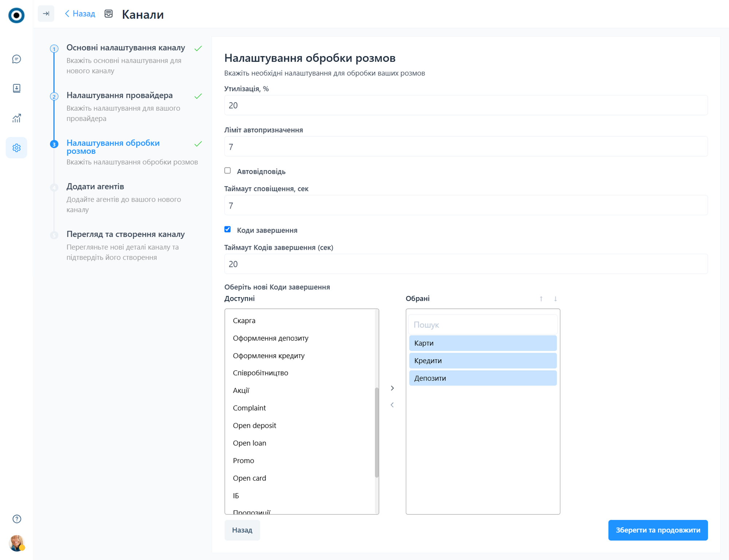729x560 pixels.
Task: Move selected code up with arrow
Action: [x=541, y=299]
